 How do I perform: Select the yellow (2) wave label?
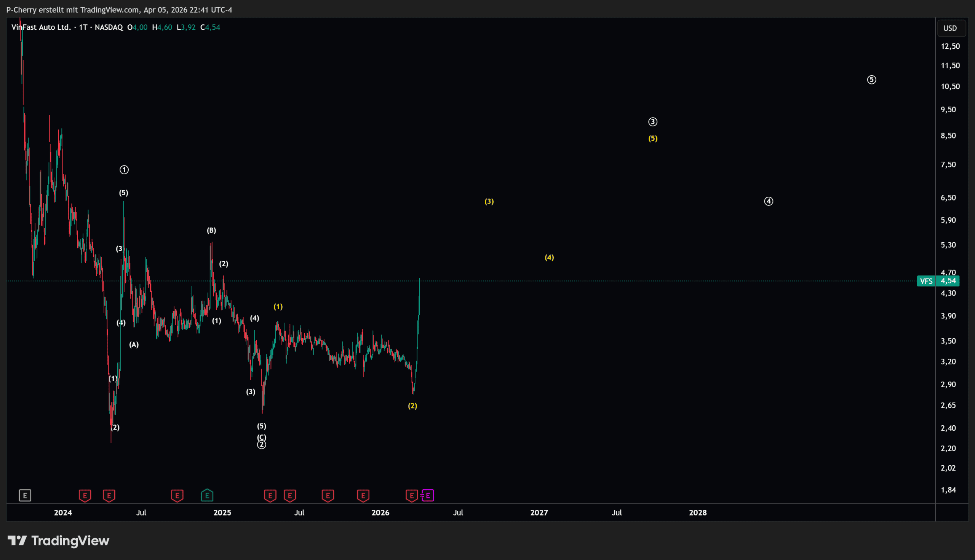point(412,406)
